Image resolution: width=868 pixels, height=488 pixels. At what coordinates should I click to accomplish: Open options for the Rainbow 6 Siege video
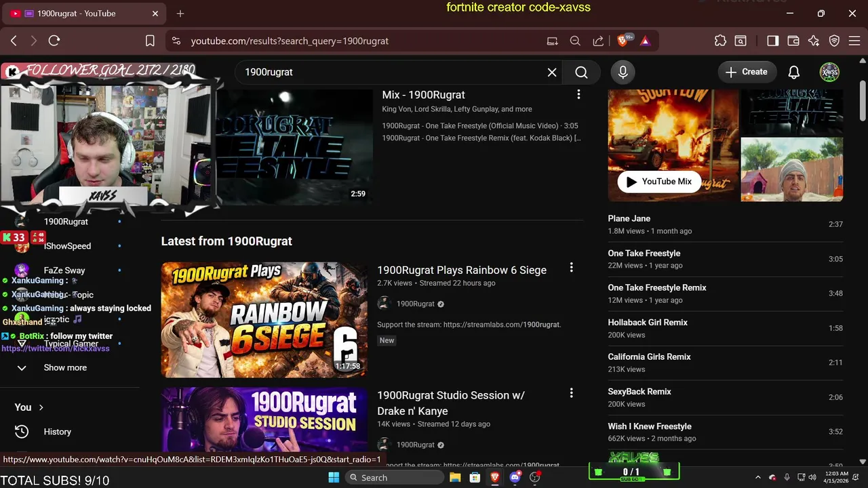click(x=571, y=268)
